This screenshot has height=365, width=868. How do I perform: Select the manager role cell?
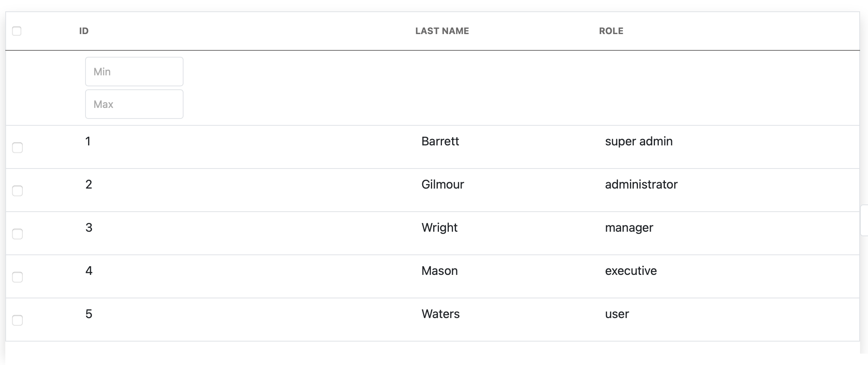coord(629,228)
